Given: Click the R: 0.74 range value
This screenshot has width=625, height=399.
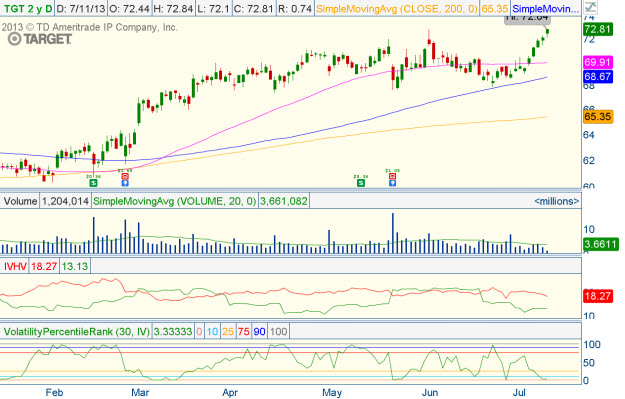Looking at the screenshot, I should (x=295, y=8).
